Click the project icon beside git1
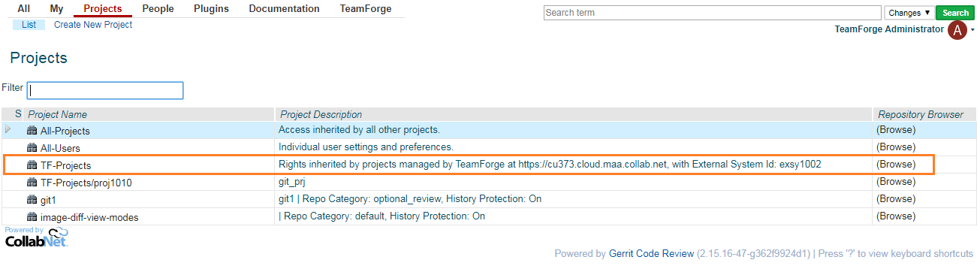This screenshot has width=980, height=275. (32, 200)
